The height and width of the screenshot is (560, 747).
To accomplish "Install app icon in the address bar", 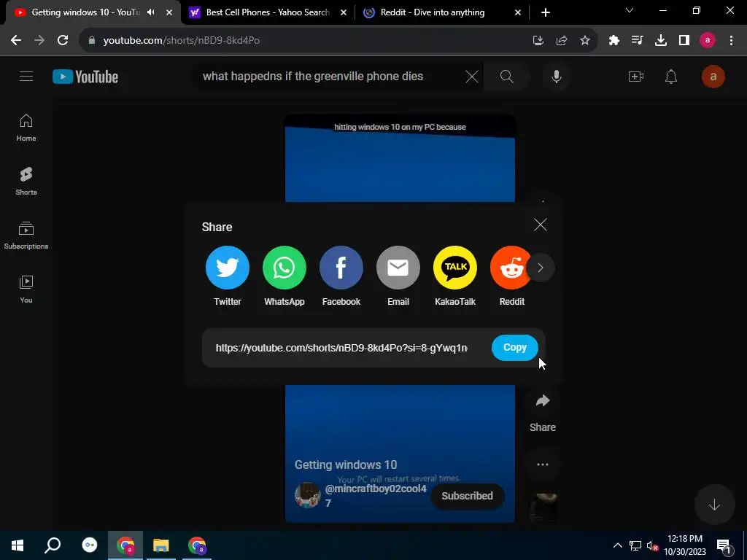I will pyautogui.click(x=538, y=41).
